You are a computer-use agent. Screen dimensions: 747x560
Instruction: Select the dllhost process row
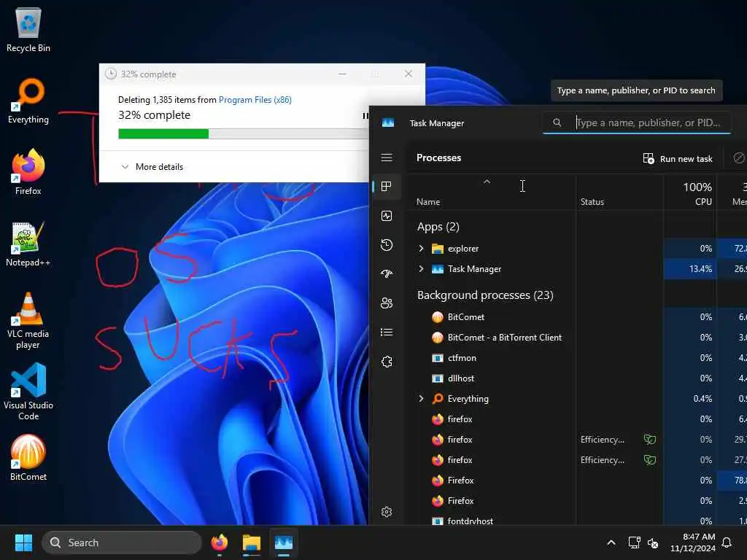tap(576, 378)
